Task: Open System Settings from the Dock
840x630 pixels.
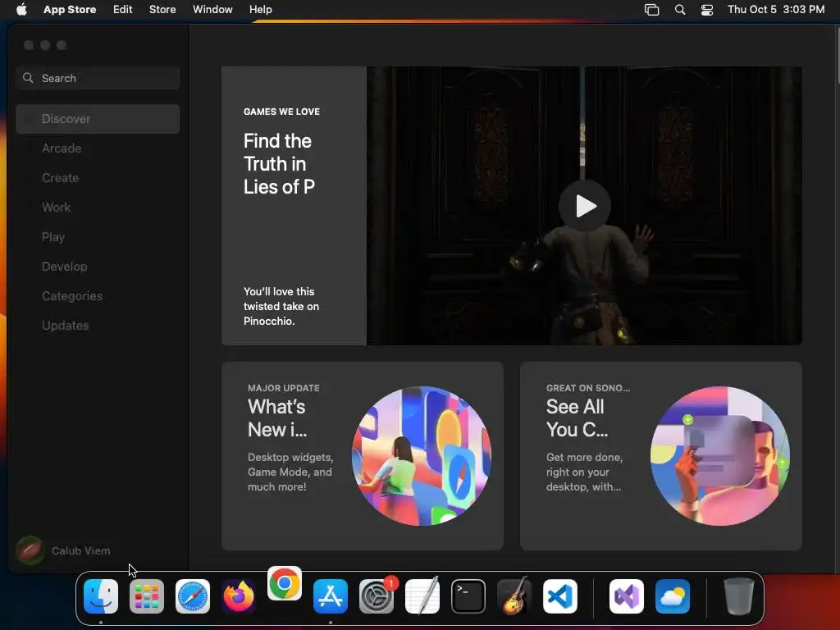Action: (x=377, y=596)
